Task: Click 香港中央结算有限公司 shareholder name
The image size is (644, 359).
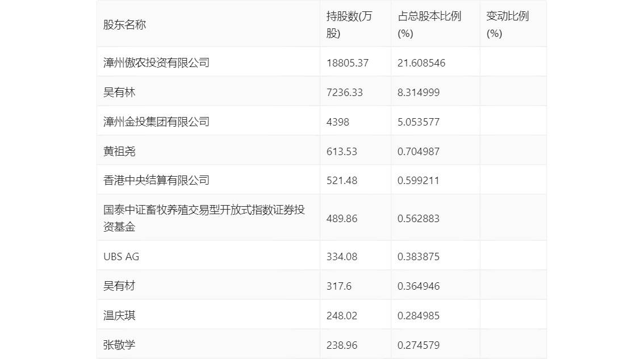Action: [x=156, y=180]
